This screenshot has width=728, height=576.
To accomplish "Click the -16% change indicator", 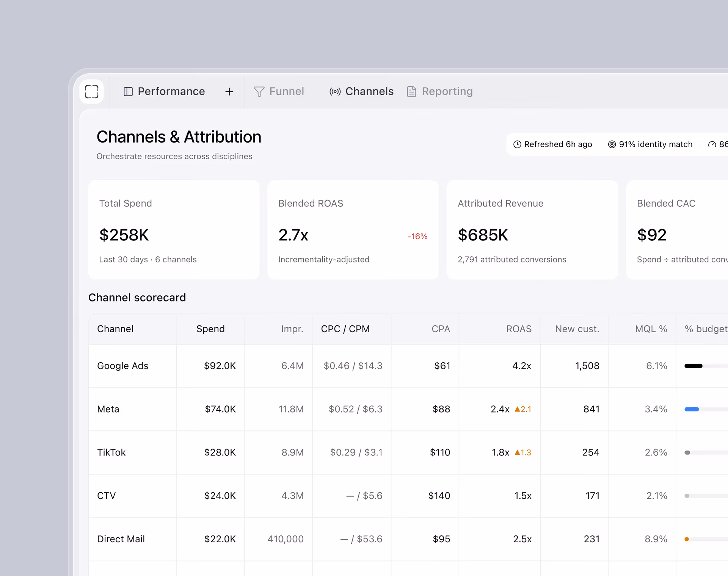I will [417, 237].
